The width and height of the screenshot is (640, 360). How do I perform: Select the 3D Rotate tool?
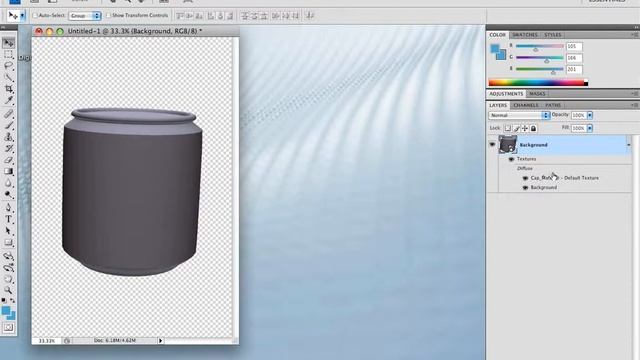click(8, 256)
